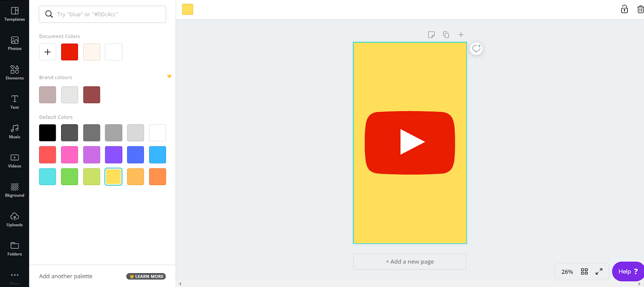Choose the hot pink default color
Viewport: 644px width, 287px height.
(x=70, y=155)
